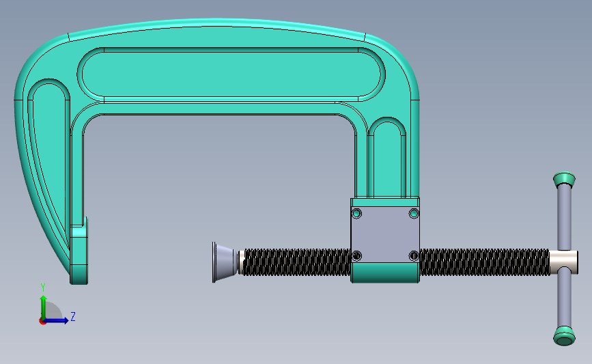Pick the lower-right bolt on the gray cover plate

tap(414, 256)
